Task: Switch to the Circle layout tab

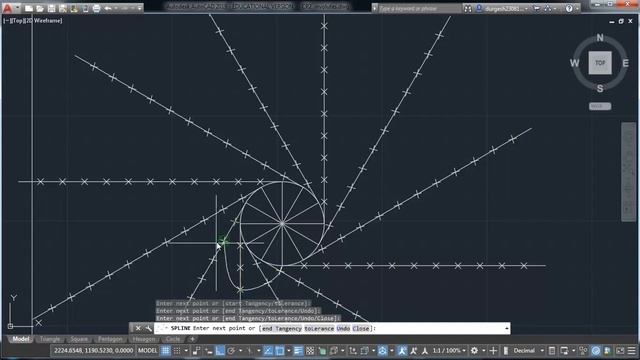Action: coord(173,339)
